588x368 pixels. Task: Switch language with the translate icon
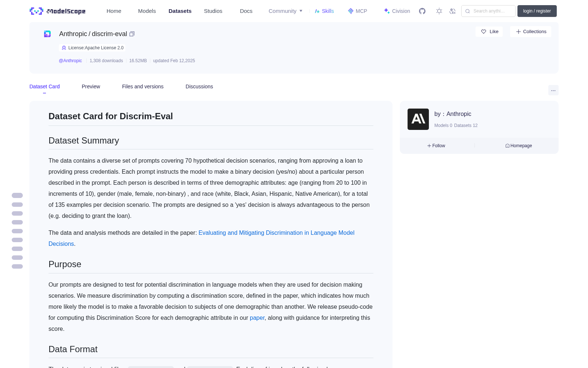(x=453, y=11)
